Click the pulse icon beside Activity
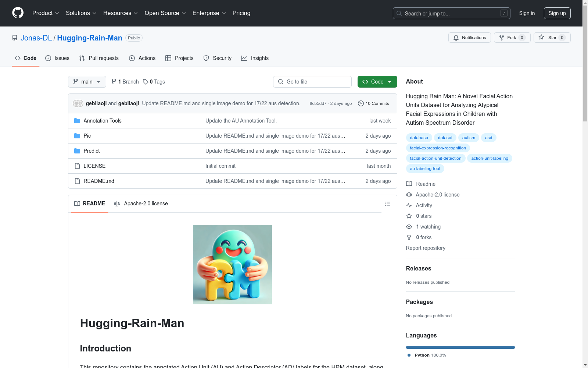This screenshot has height=368, width=588. coord(409,205)
